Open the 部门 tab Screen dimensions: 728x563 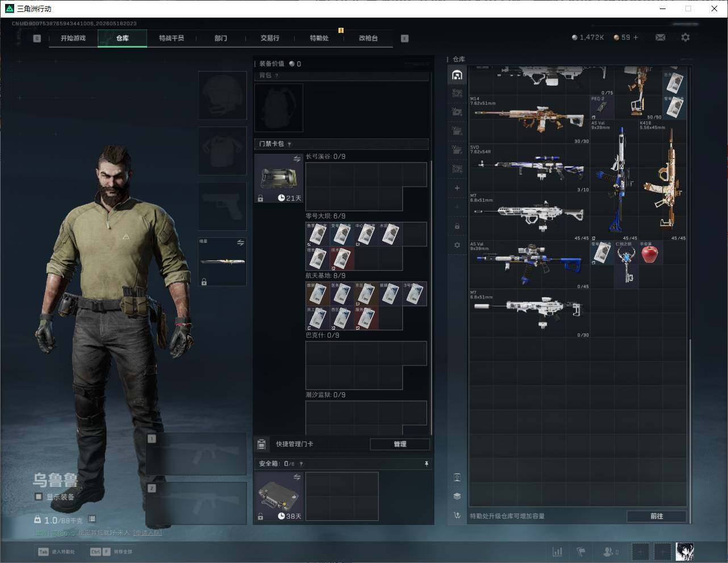click(221, 38)
